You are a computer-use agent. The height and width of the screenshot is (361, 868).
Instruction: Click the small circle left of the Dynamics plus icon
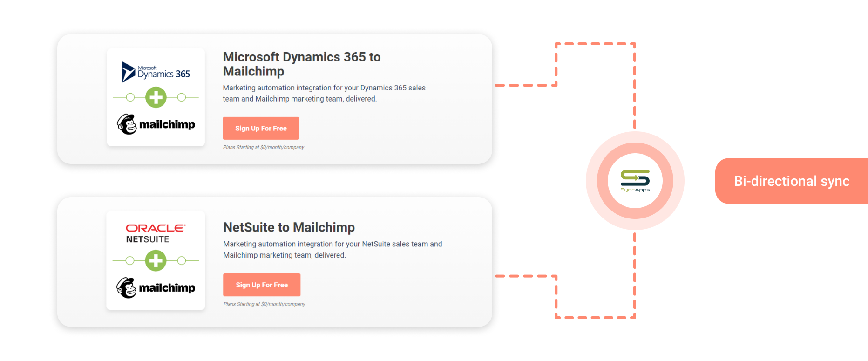130,97
